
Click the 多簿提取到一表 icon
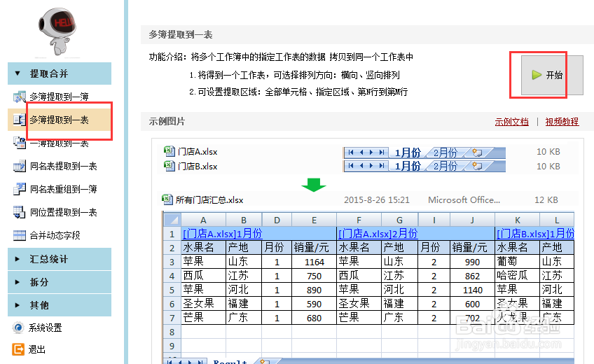20,120
